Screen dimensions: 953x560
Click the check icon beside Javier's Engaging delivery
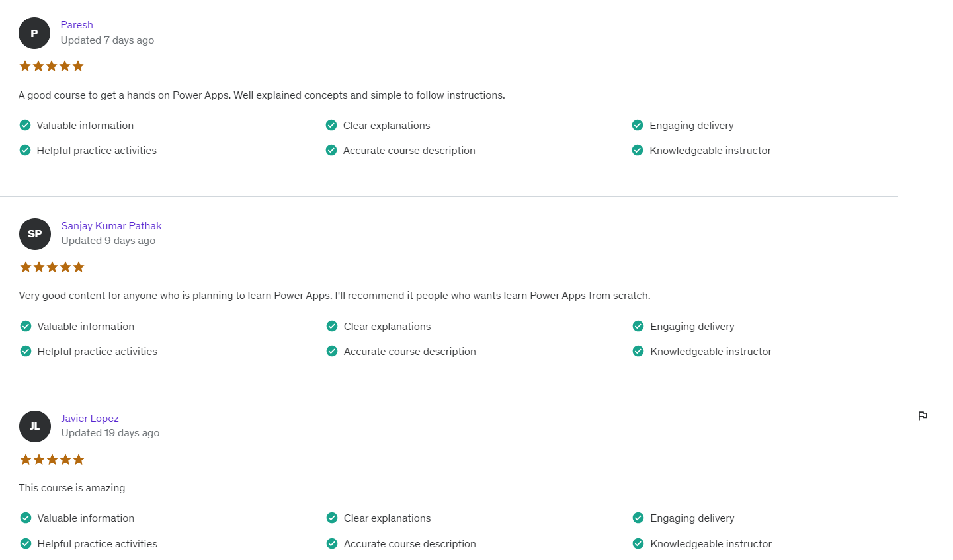pyautogui.click(x=638, y=518)
